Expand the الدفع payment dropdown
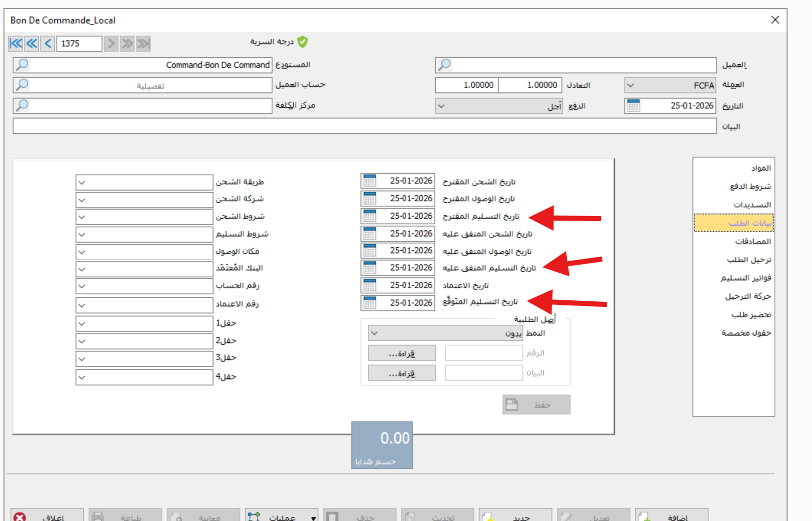812x521 pixels. (x=442, y=106)
